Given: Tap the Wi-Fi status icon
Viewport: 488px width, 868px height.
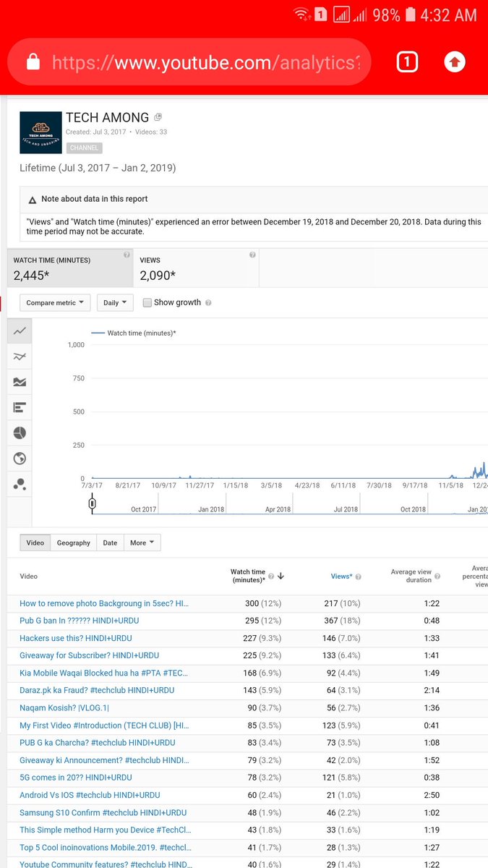Looking at the screenshot, I should pyautogui.click(x=301, y=14).
